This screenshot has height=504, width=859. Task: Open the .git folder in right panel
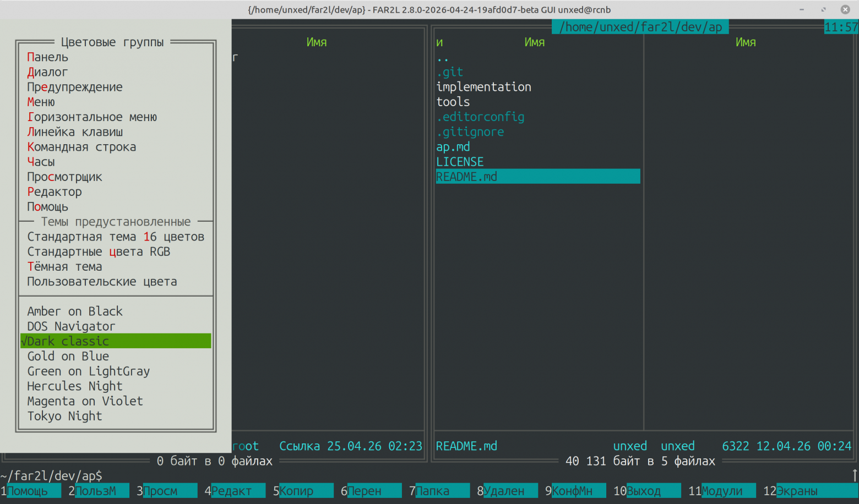pos(449,72)
